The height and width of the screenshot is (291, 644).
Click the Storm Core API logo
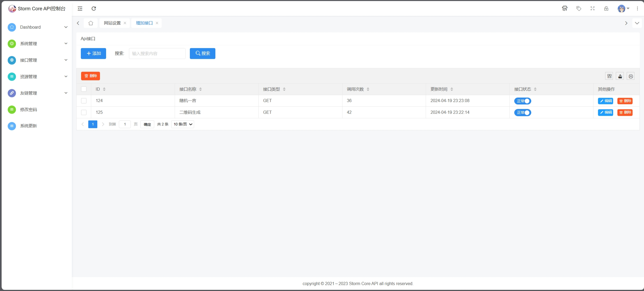12,9
